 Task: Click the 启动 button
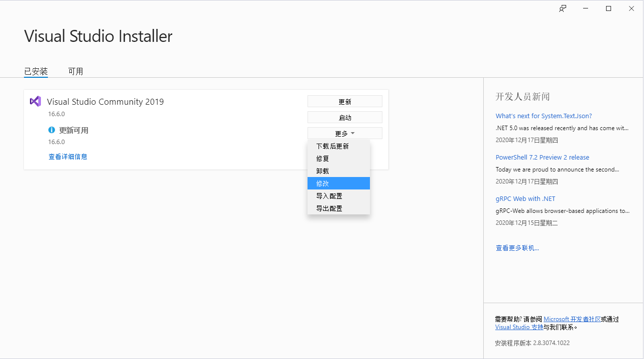click(x=345, y=117)
